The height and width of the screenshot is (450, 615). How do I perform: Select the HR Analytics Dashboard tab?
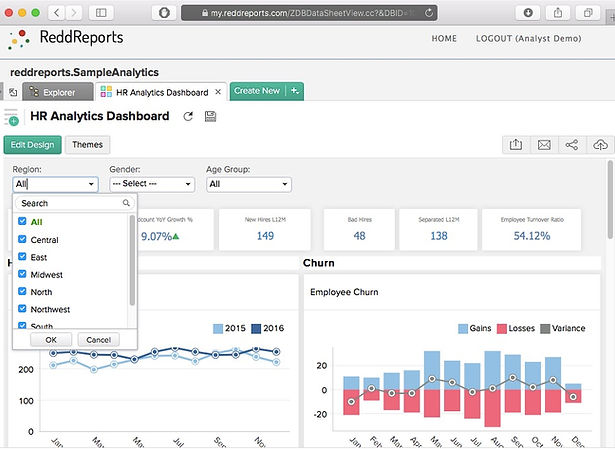tap(161, 92)
